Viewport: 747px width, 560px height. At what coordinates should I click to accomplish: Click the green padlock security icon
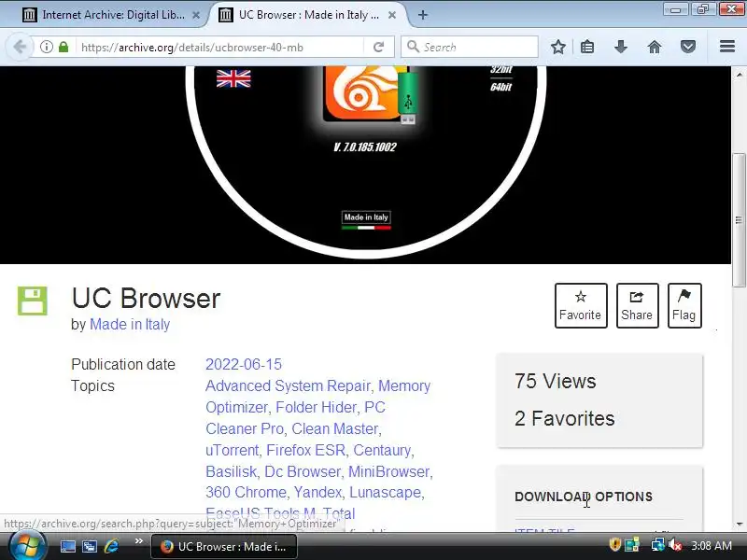[x=63, y=48]
